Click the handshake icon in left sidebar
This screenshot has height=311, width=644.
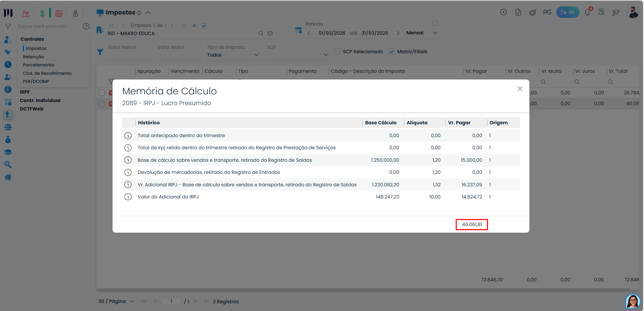pyautogui.click(x=8, y=52)
